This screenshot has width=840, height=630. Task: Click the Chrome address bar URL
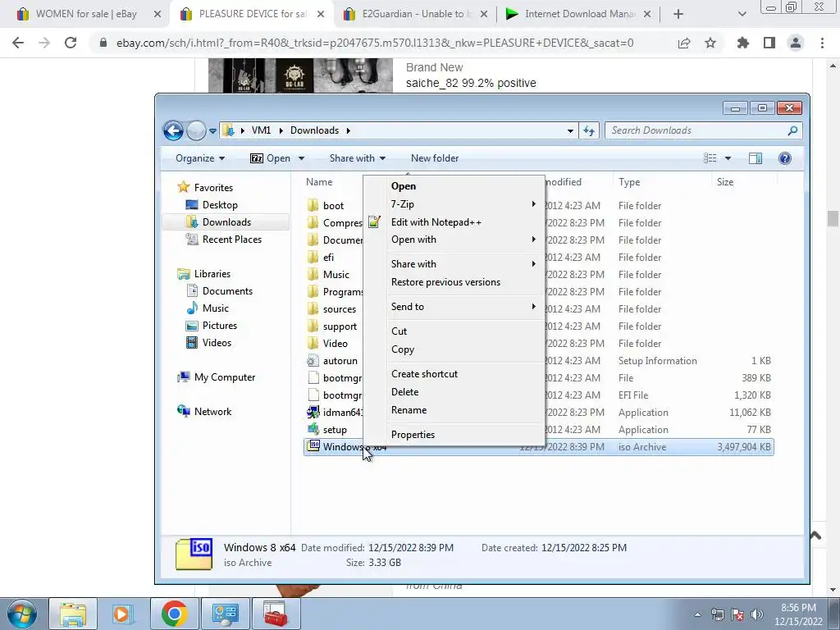[x=374, y=43]
